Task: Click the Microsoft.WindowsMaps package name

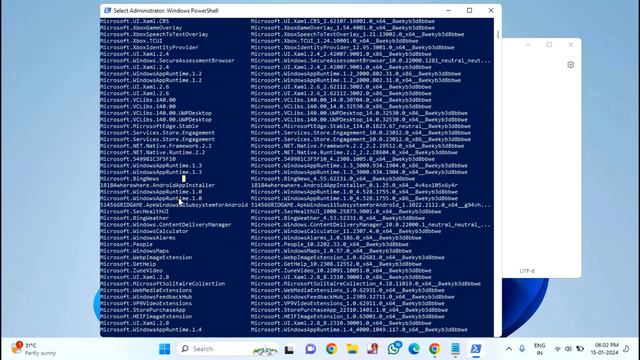Action: (x=135, y=251)
